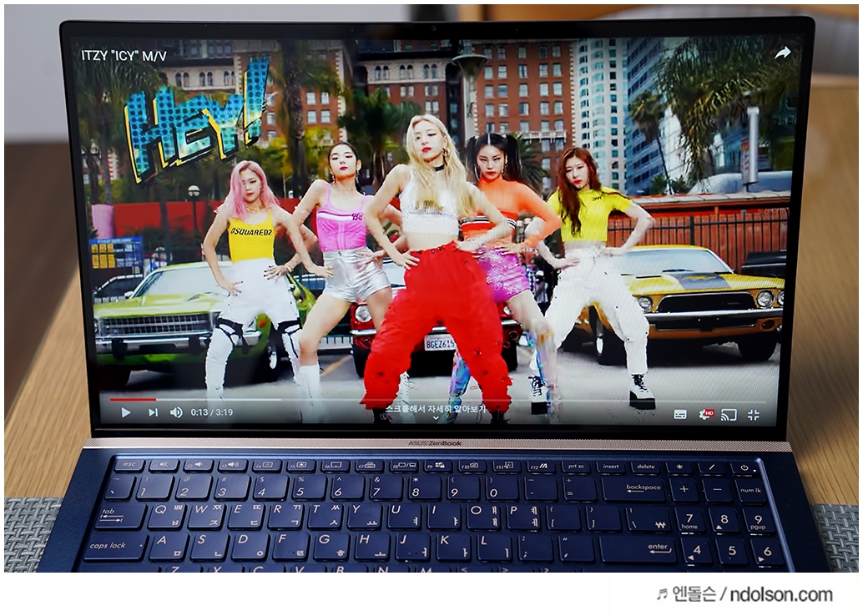This screenshot has height=616, width=863.
Task: Click the 스크롤해서 자세히 알아보기 text
Action: pyautogui.click(x=436, y=409)
